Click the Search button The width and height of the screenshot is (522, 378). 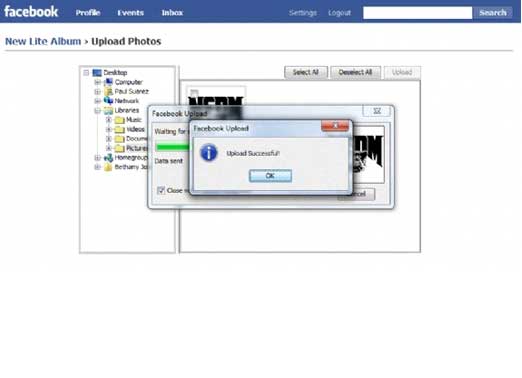coord(493,13)
